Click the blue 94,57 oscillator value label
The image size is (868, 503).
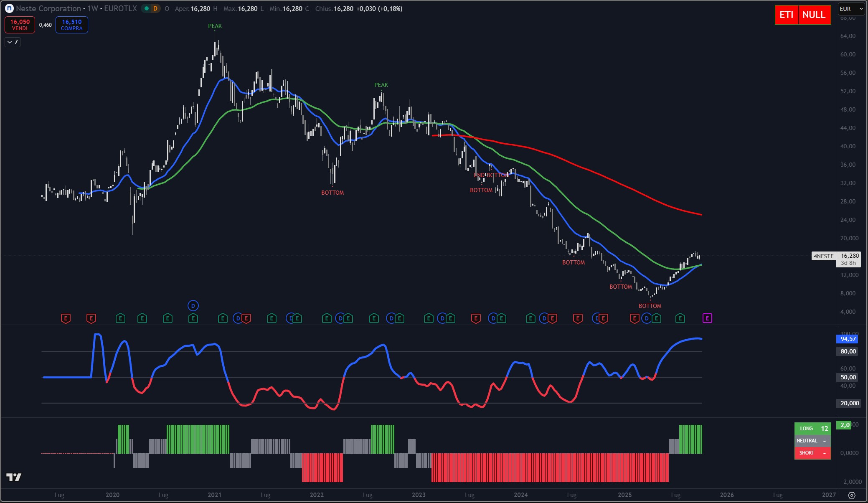point(848,339)
